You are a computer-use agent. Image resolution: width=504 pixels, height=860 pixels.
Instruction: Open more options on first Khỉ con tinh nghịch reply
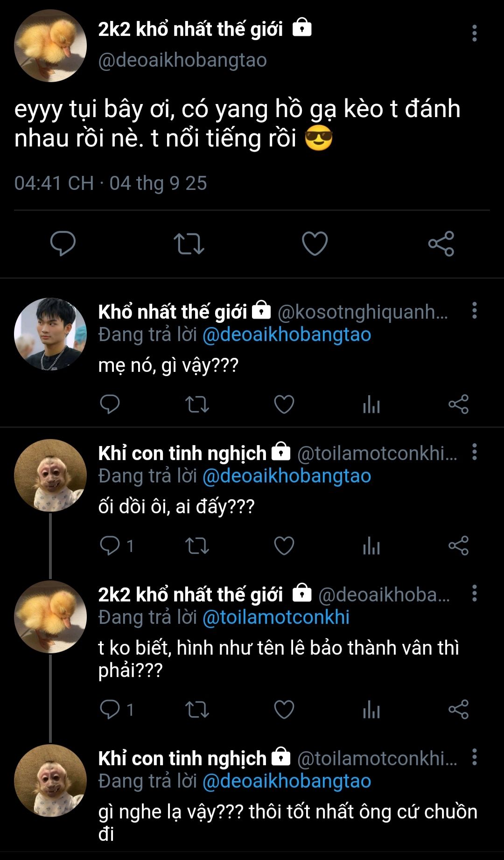[x=474, y=452]
